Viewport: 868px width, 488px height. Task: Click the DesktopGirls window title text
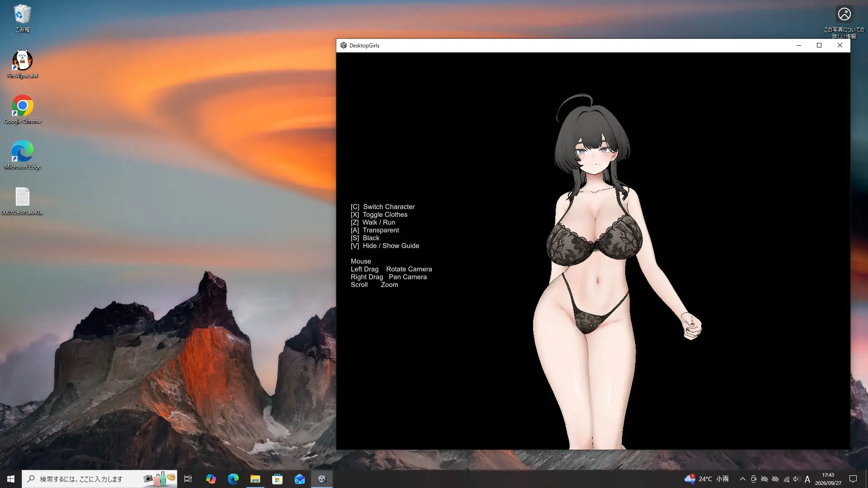click(364, 46)
